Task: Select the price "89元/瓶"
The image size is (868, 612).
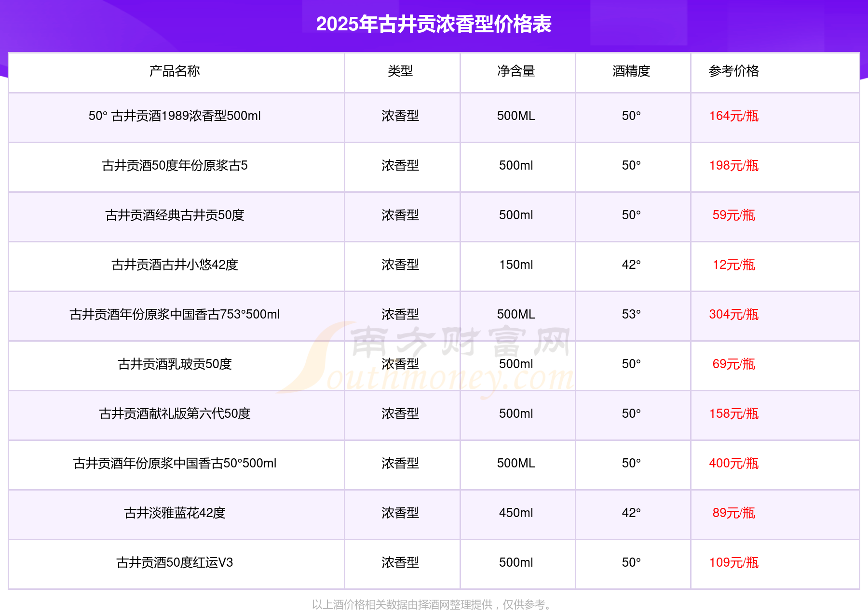Action: 733,513
